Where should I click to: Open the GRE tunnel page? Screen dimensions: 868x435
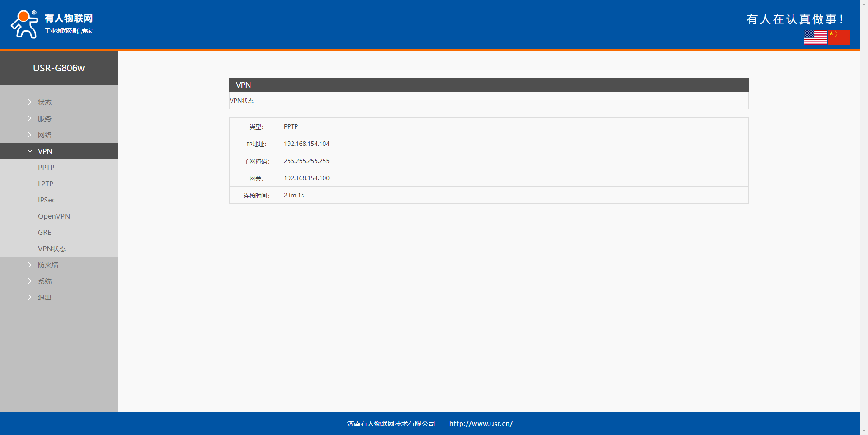pyautogui.click(x=44, y=233)
